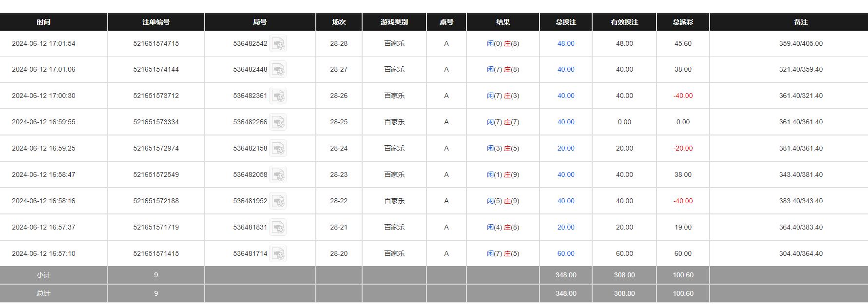The width and height of the screenshot is (868, 308).
Task: Click the replay icon beside 局号 536482266
Action: 279,122
